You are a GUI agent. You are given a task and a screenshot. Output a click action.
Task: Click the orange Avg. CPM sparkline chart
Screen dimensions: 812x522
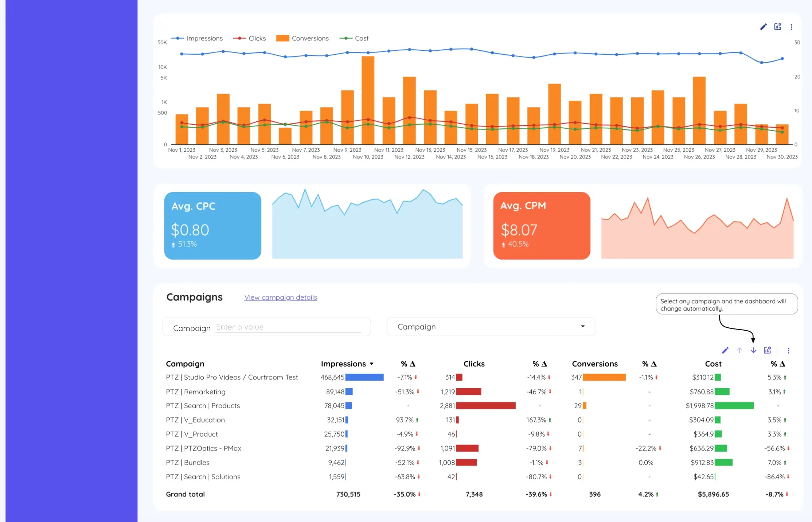point(697,228)
